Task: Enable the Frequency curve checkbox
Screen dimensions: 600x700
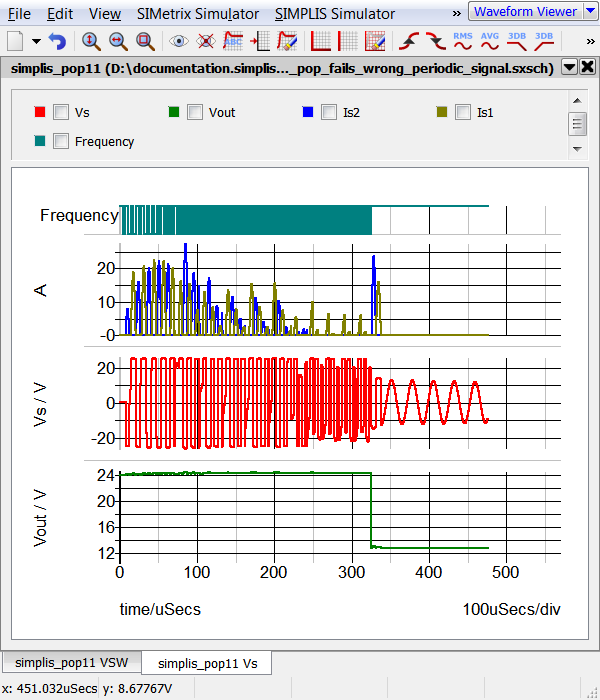Action: [x=61, y=141]
